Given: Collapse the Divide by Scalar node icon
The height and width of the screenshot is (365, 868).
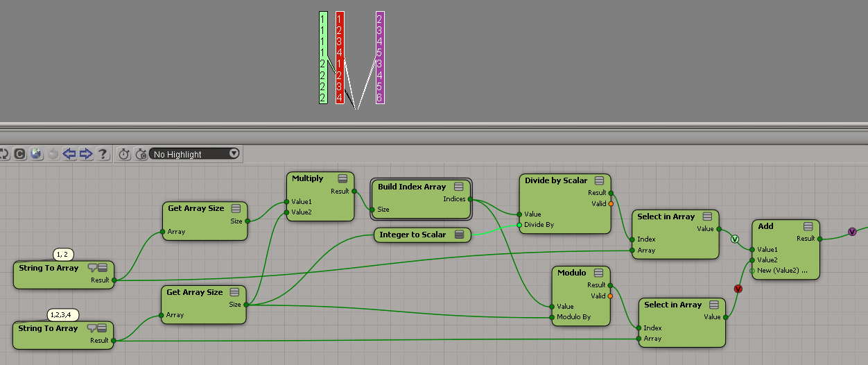Looking at the screenshot, I should tap(599, 181).
